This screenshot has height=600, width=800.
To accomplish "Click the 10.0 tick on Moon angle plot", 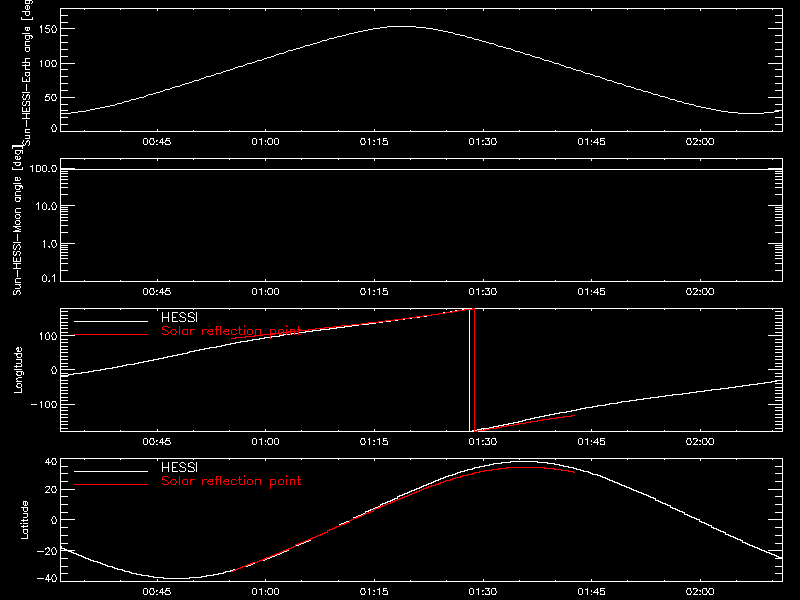I will [46, 207].
